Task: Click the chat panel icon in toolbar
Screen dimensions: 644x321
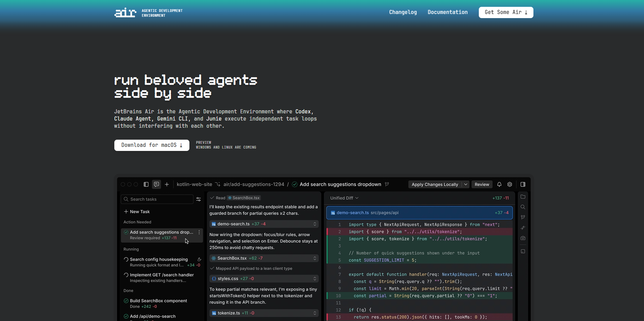Action: tap(156, 184)
